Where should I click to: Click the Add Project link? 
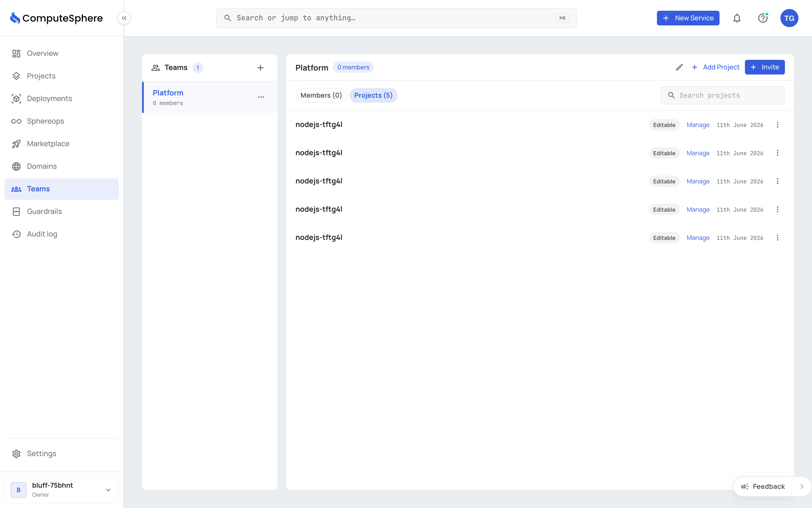(716, 67)
